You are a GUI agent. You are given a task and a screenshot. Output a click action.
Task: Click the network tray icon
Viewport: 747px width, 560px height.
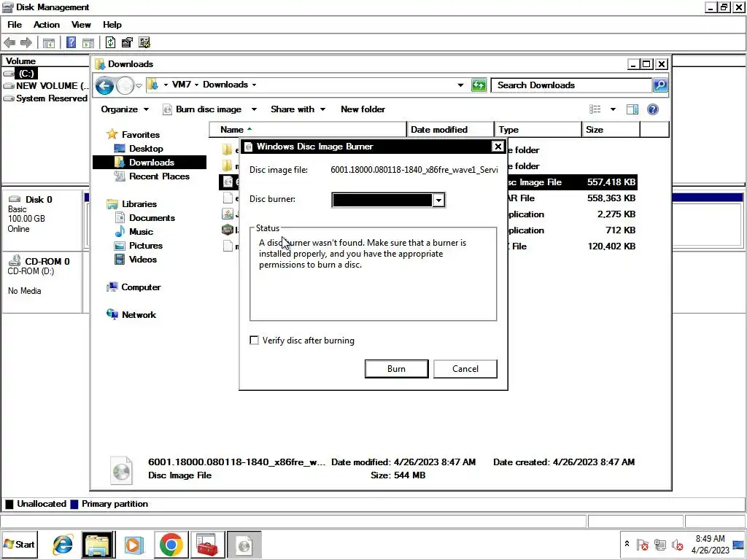[659, 545]
